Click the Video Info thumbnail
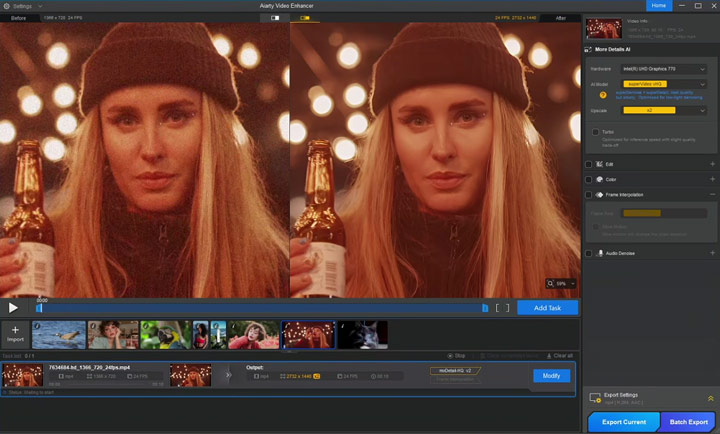Screen dimensions: 720x434 (604, 28)
